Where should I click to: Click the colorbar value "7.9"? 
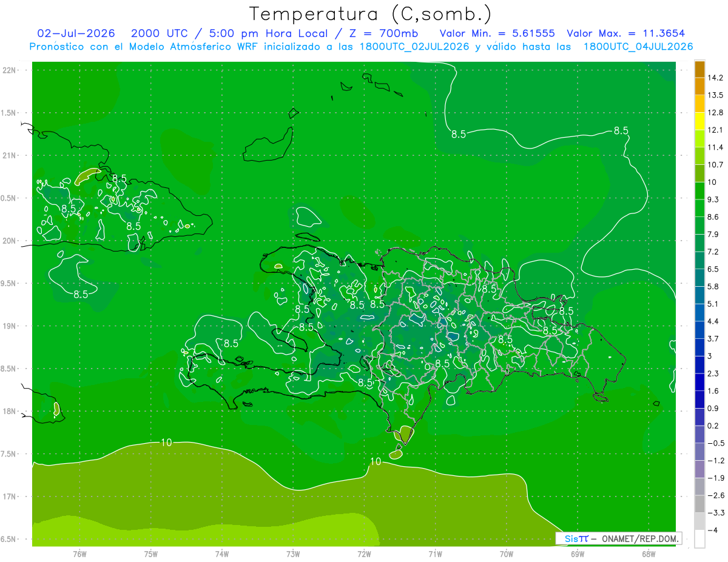click(x=713, y=234)
